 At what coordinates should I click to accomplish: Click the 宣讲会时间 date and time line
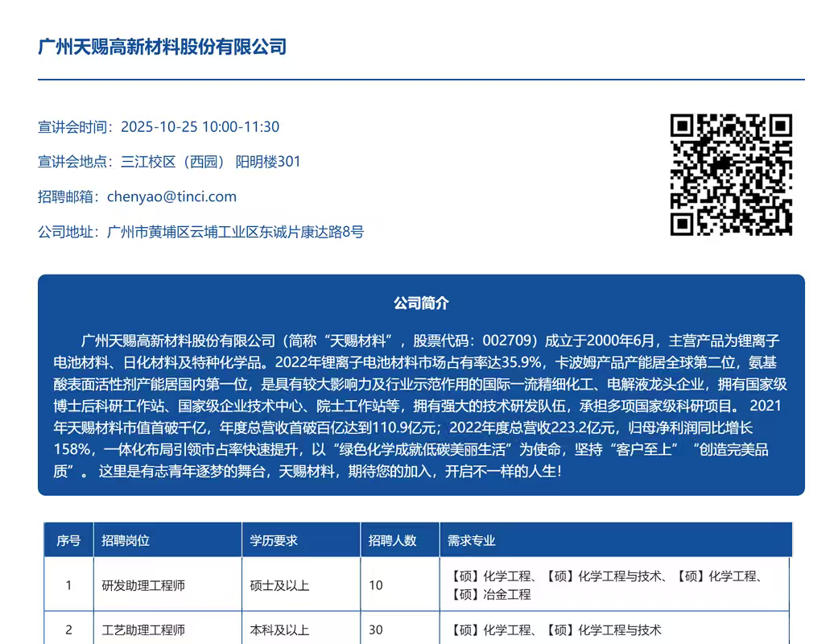pyautogui.click(x=159, y=126)
